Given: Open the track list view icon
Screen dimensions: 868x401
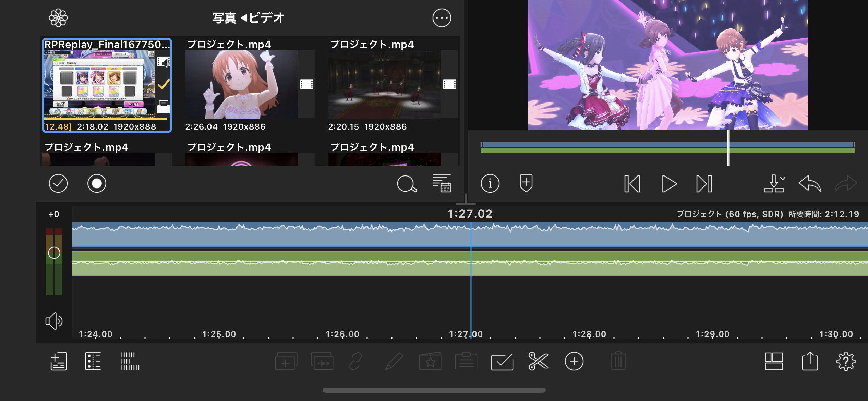Looking at the screenshot, I should coord(93,361).
